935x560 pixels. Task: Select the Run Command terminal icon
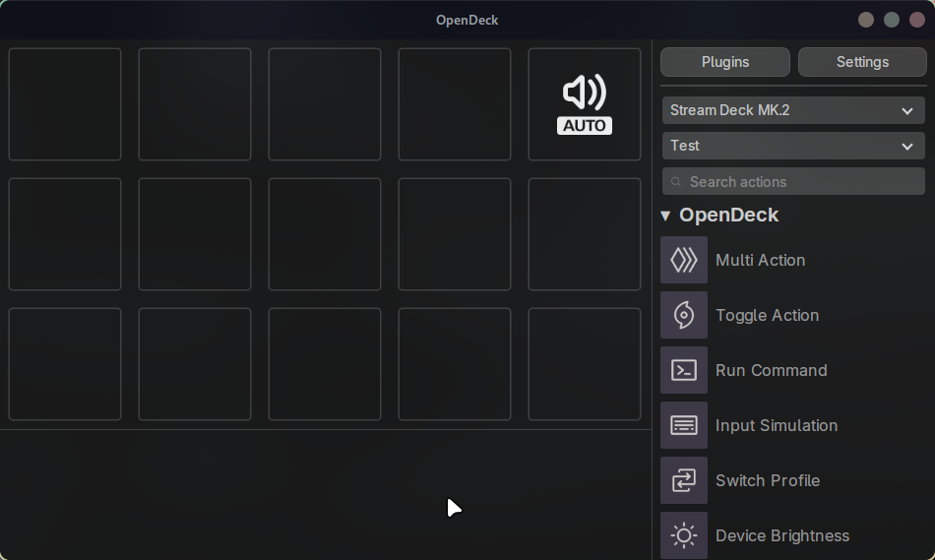pyautogui.click(x=684, y=370)
